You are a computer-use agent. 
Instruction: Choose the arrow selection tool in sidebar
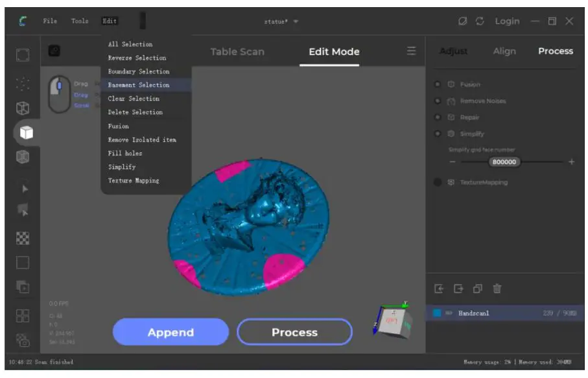25,189
